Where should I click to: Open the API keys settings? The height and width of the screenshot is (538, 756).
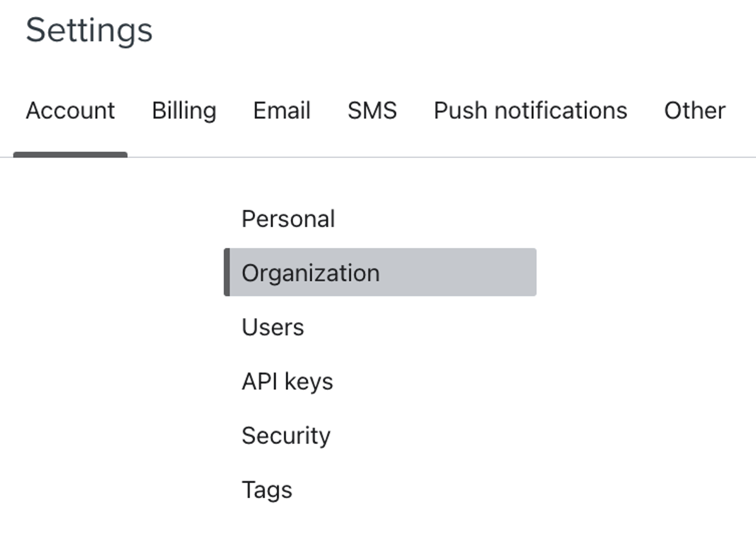[x=287, y=380]
